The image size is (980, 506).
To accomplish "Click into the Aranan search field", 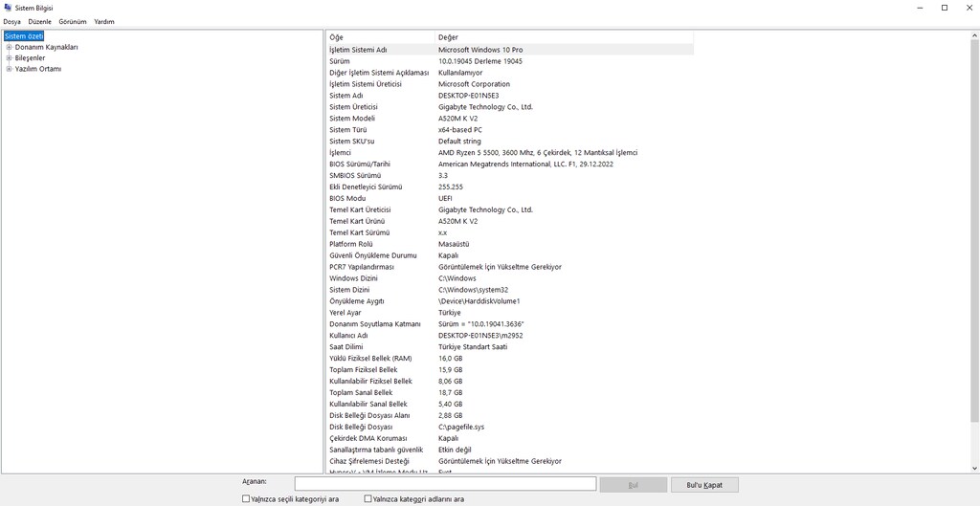I will [445, 484].
